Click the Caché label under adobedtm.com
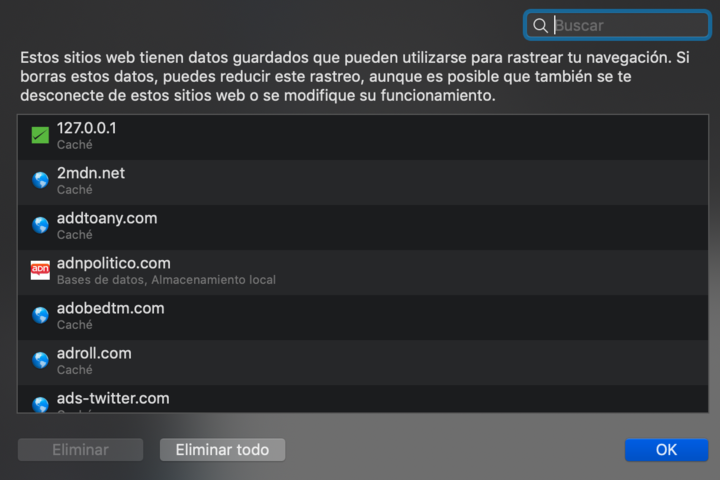The height and width of the screenshot is (480, 720). click(74, 325)
